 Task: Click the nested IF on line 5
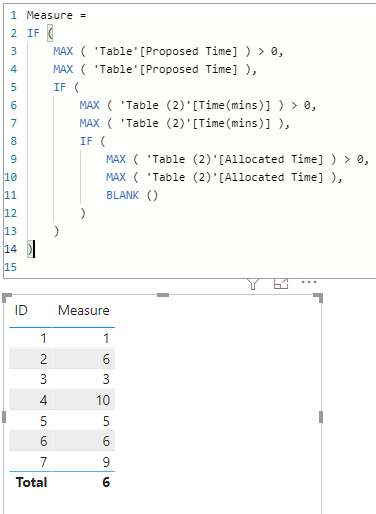60,87
